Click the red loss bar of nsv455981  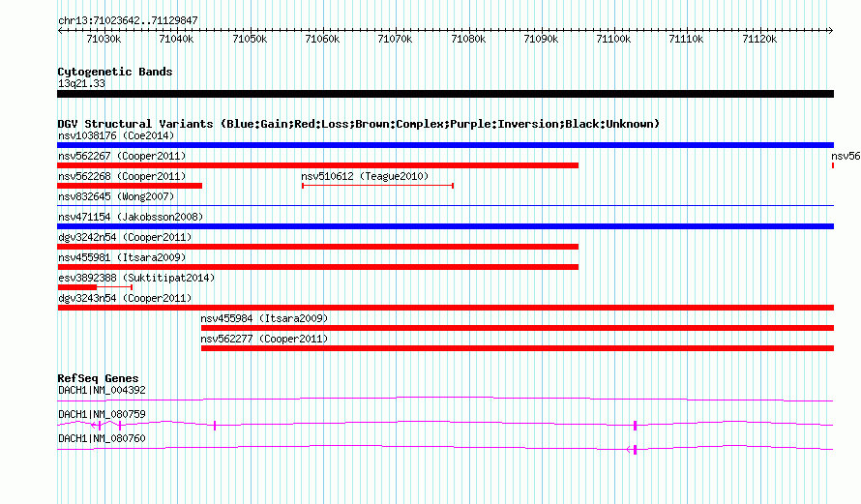[x=318, y=267]
